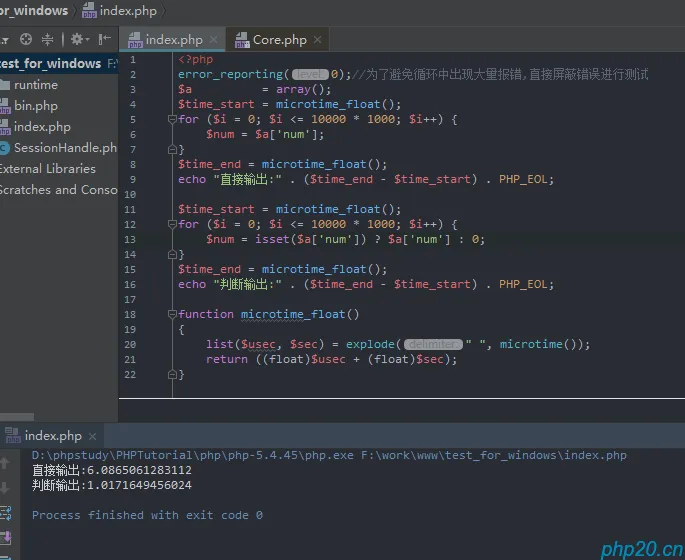Click the Core.php tab file icon
The width and height of the screenshot is (685, 560).
click(x=242, y=40)
